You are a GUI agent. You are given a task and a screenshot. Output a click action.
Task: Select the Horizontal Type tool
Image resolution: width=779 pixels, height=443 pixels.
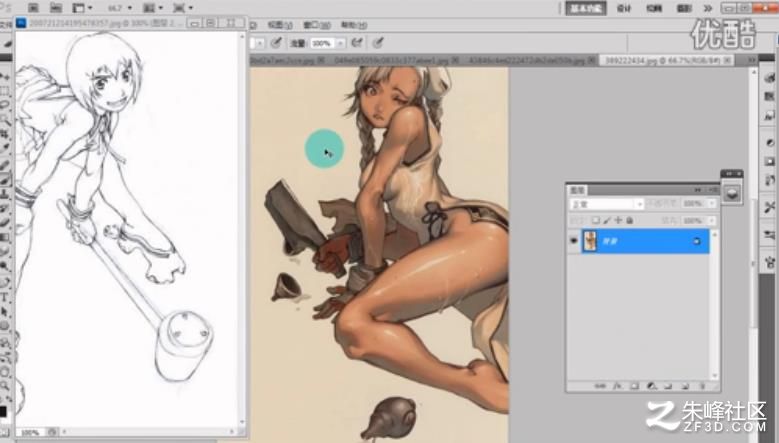(x=4, y=297)
